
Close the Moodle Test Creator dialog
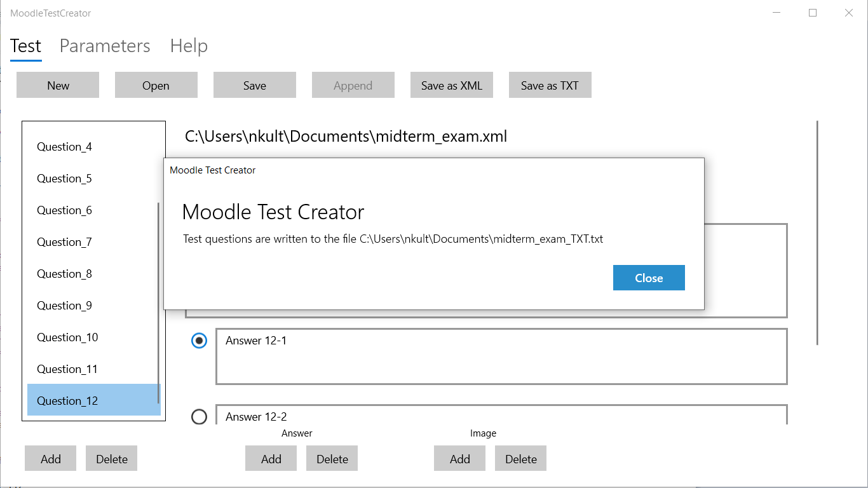(649, 278)
